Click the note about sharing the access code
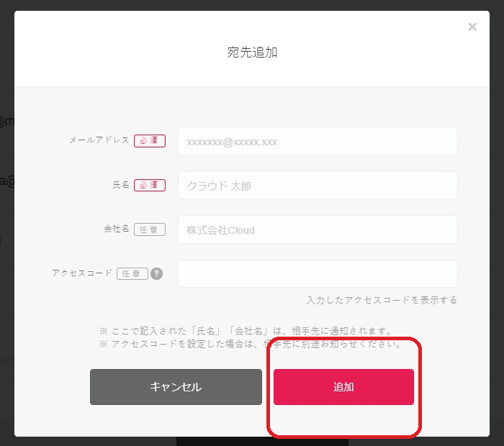This screenshot has height=446, width=504. point(250,344)
